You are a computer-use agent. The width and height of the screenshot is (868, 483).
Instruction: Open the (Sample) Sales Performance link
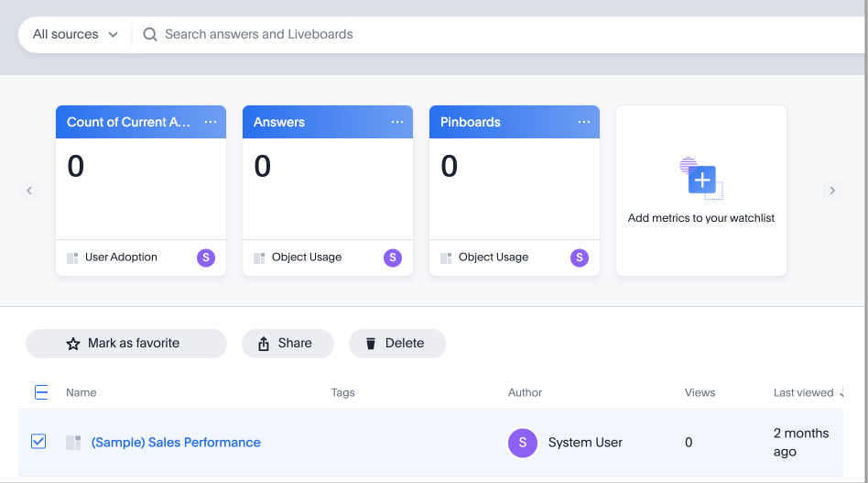click(x=176, y=443)
